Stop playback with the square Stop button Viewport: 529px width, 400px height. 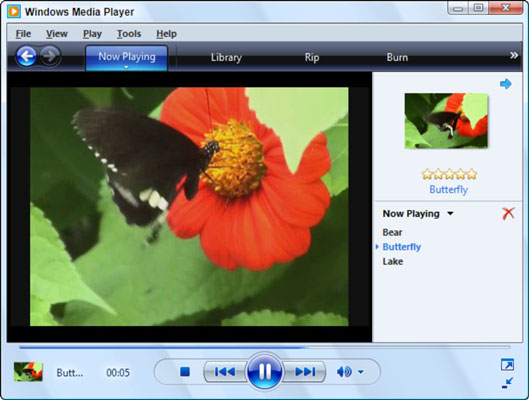pos(185,372)
